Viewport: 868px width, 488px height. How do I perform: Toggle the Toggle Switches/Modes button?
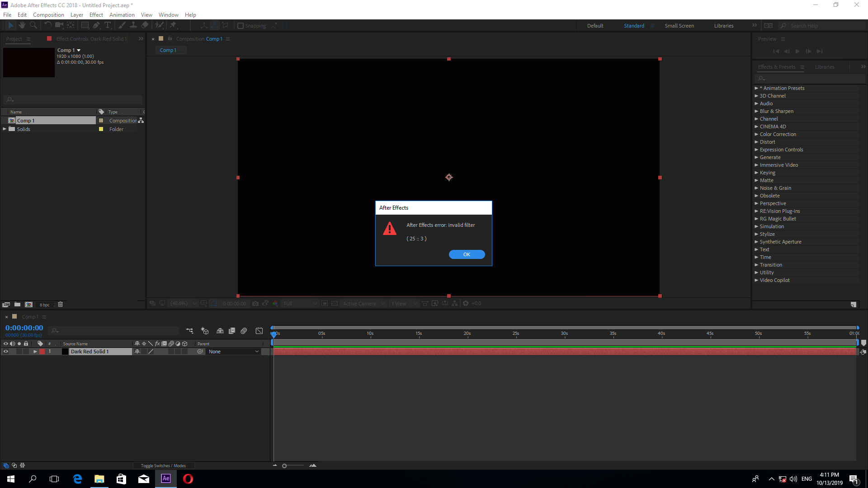tap(164, 465)
